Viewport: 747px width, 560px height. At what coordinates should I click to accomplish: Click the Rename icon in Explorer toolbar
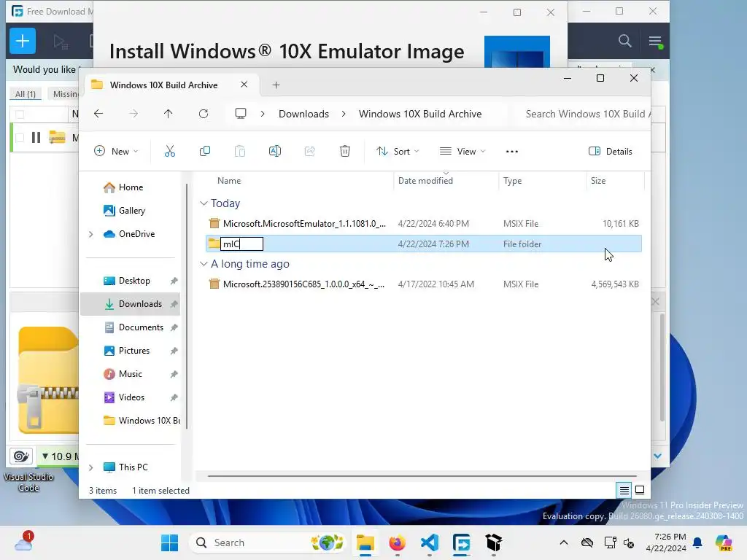coord(275,152)
